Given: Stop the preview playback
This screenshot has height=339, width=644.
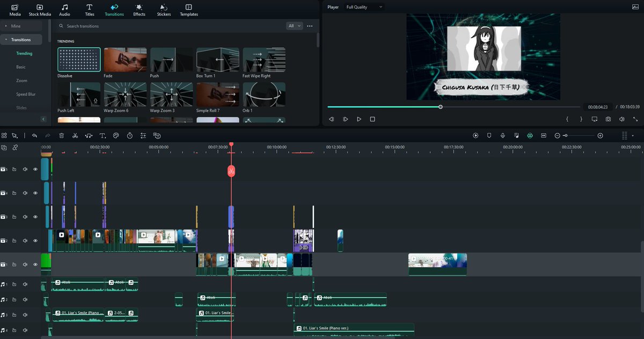Looking at the screenshot, I should click(372, 119).
